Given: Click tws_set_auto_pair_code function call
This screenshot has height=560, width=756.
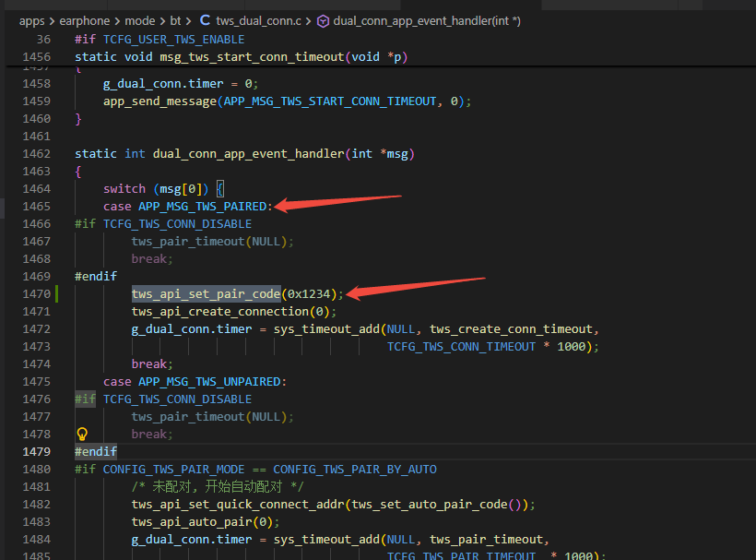Looking at the screenshot, I should click(x=430, y=505).
